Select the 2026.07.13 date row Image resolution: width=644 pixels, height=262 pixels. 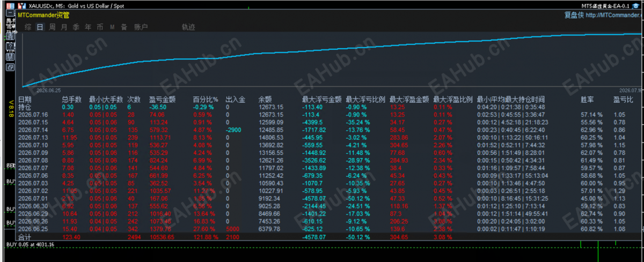click(33, 137)
